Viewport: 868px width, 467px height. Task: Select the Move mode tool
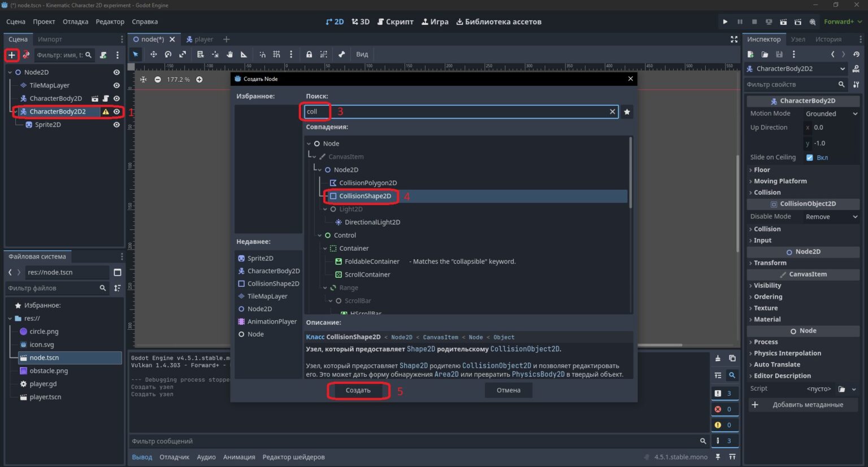[153, 54]
